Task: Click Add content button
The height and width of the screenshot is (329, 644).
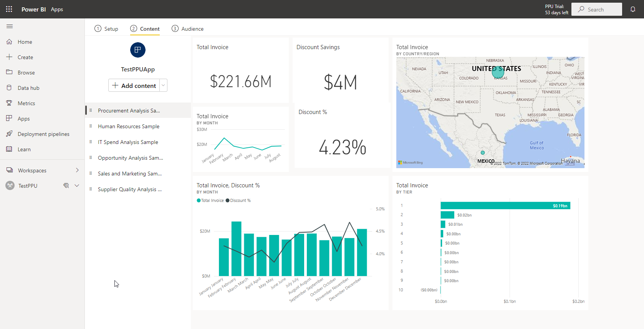Action: point(134,85)
